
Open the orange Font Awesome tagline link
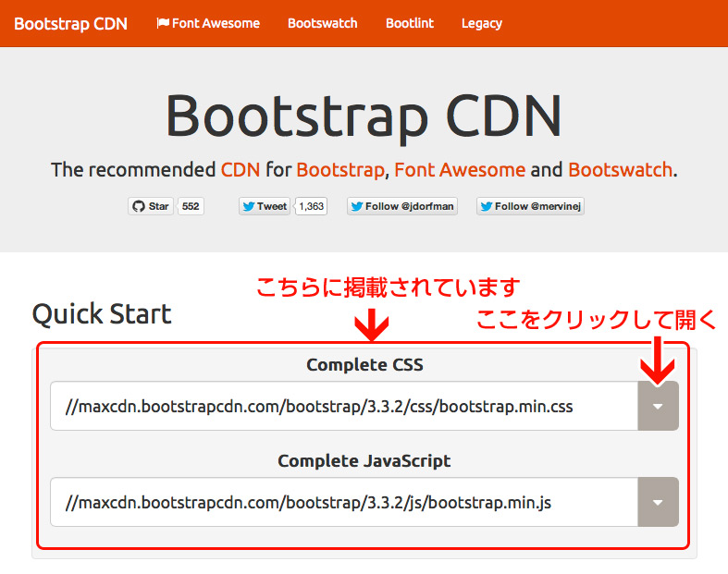point(460,170)
